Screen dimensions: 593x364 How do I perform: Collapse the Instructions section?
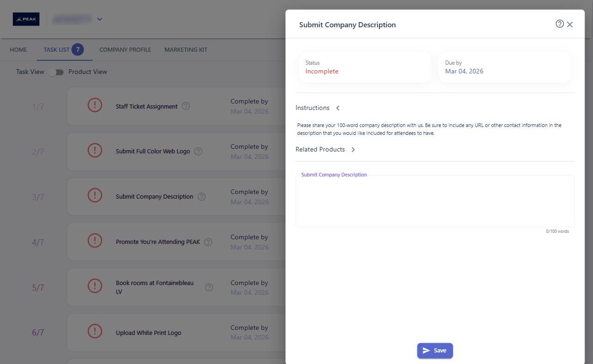(x=338, y=108)
